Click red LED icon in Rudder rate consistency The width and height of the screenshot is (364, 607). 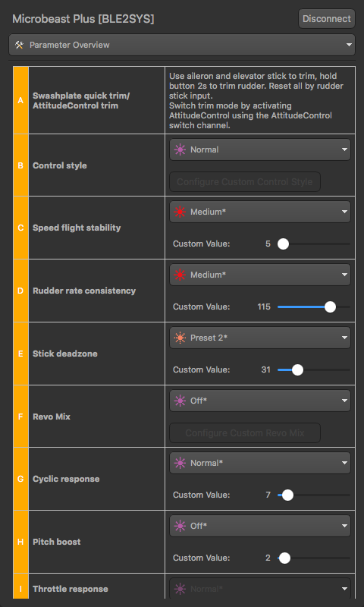(180, 275)
